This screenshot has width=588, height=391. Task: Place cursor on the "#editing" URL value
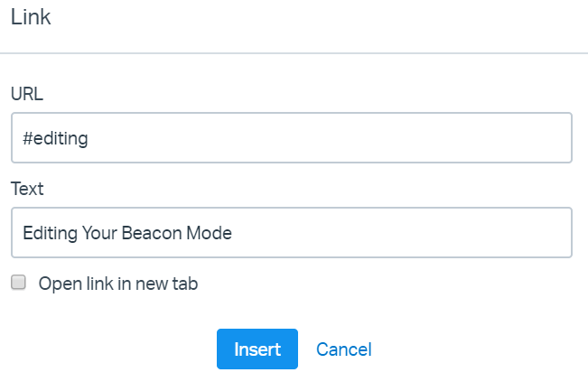(x=55, y=138)
